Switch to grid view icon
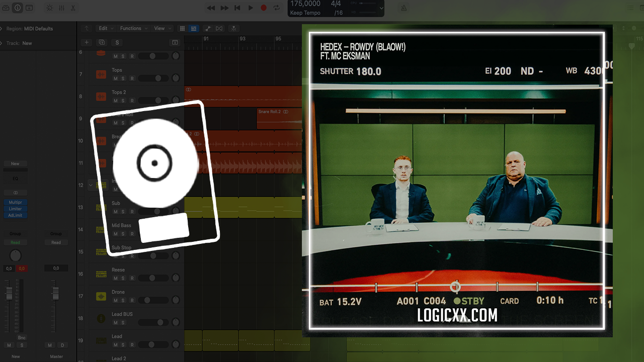 pos(183,29)
